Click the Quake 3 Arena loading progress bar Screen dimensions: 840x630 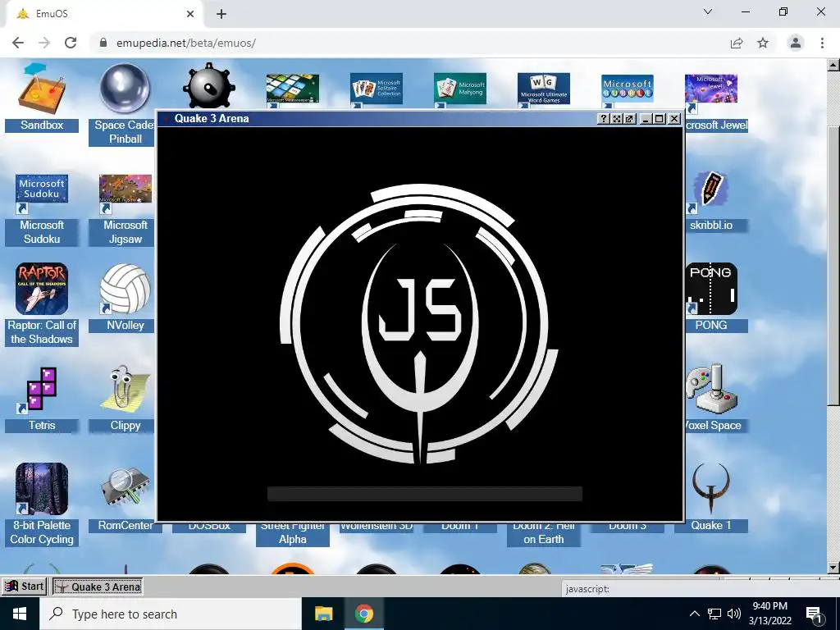pos(424,493)
